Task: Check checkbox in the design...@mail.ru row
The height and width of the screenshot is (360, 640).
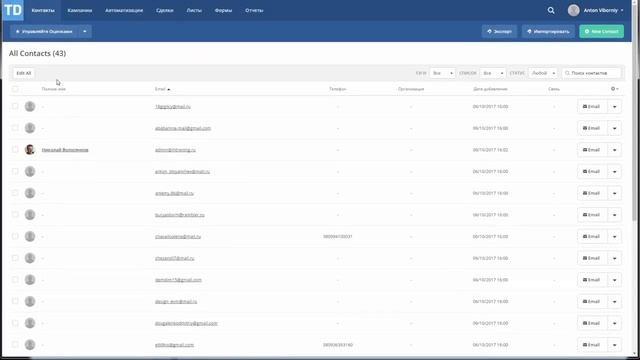Action: [x=15, y=301]
